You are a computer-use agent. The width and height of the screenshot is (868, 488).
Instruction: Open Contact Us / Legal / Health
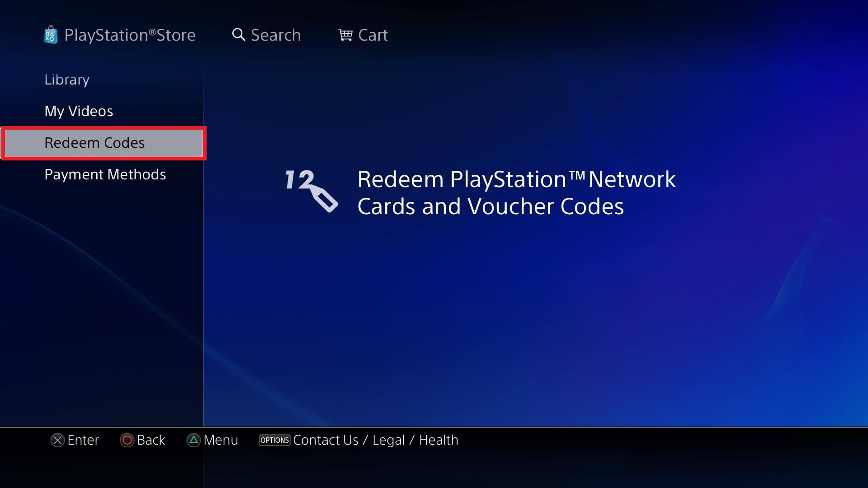tap(375, 440)
